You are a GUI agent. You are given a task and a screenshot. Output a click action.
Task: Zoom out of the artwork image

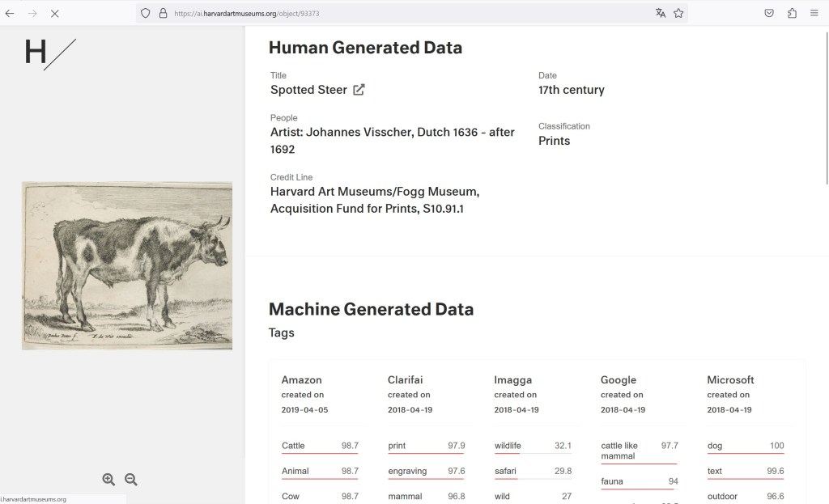click(x=131, y=480)
